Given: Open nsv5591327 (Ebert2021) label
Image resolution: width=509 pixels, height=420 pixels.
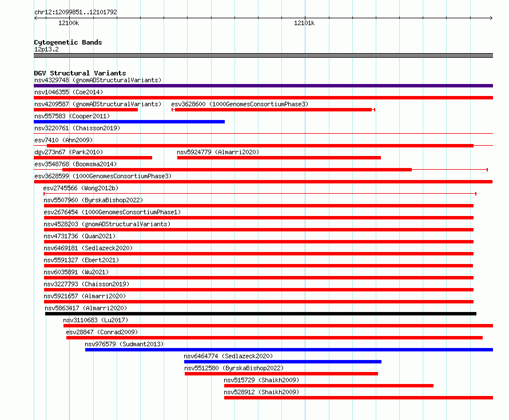Looking at the screenshot, I should [81, 260].
